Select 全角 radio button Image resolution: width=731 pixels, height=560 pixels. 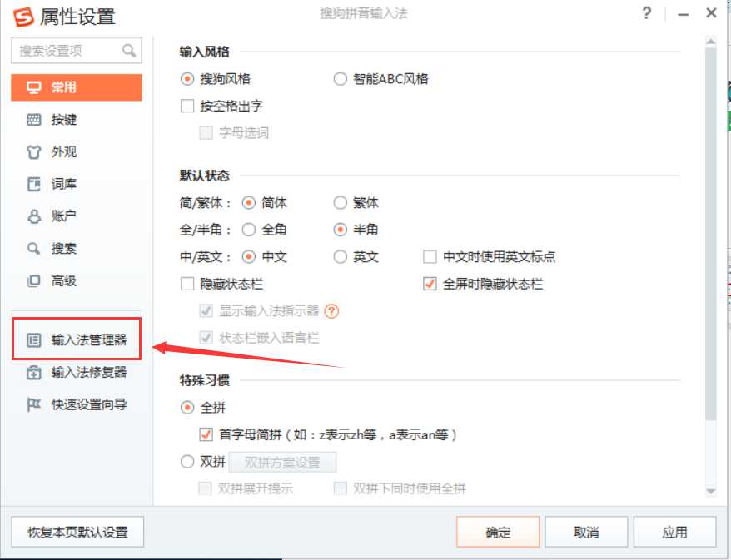click(249, 230)
